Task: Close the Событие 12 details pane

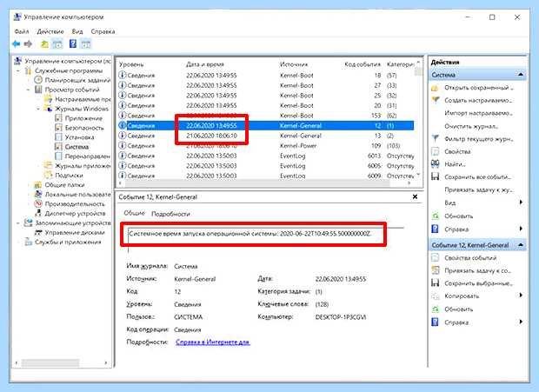Action: click(x=415, y=196)
